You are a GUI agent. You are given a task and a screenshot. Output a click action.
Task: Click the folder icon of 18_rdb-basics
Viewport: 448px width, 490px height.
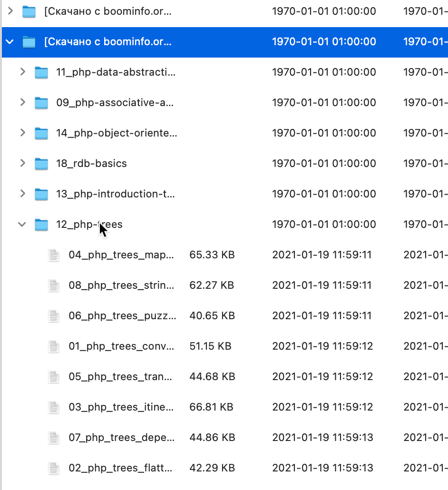(42, 164)
